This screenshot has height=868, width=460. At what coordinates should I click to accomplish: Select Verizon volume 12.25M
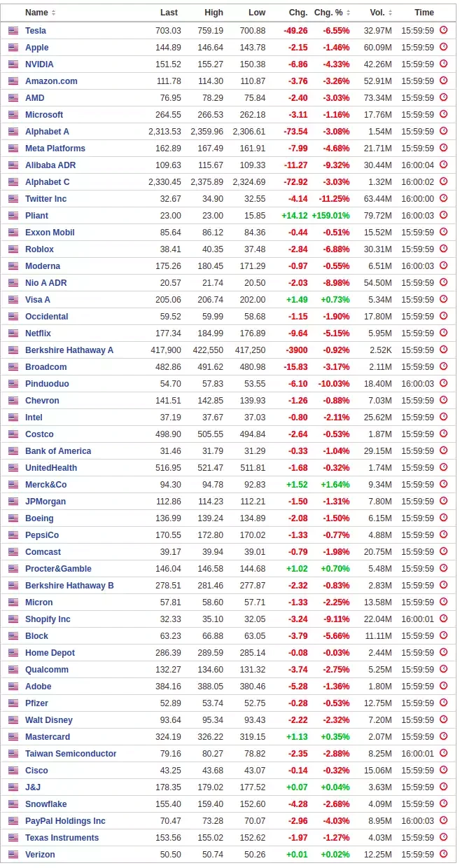tap(378, 855)
